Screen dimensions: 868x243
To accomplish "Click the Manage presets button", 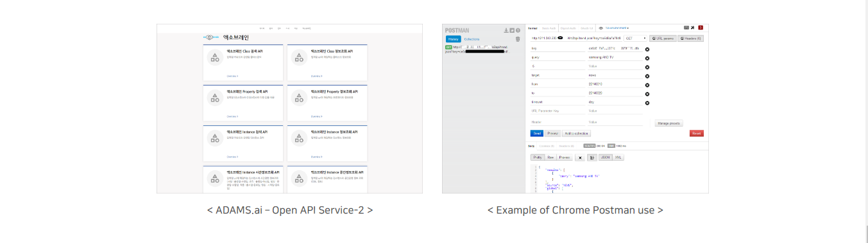I will (x=669, y=123).
